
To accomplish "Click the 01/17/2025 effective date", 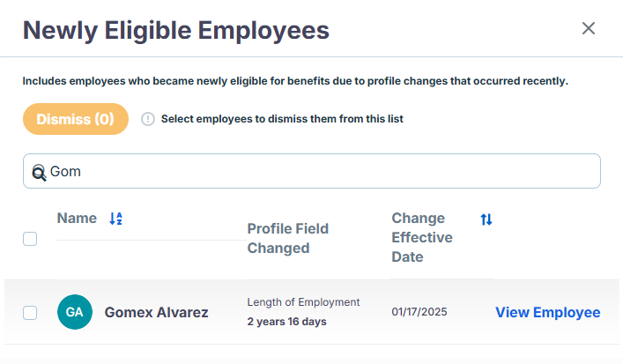I will (419, 312).
